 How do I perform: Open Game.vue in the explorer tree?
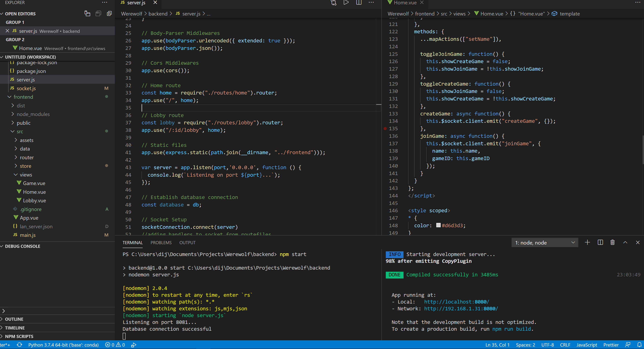(34, 183)
